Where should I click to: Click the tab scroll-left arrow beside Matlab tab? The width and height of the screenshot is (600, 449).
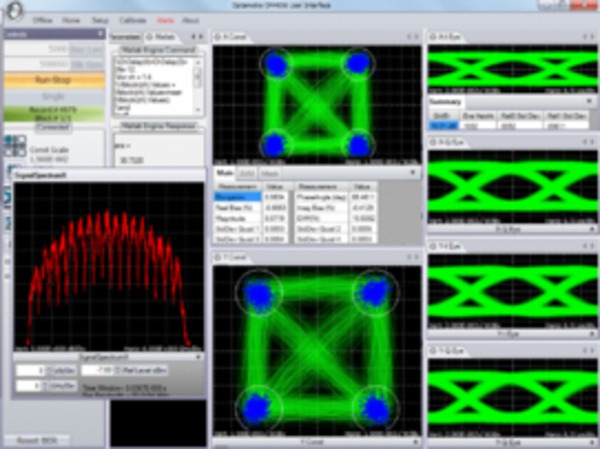click(x=192, y=37)
